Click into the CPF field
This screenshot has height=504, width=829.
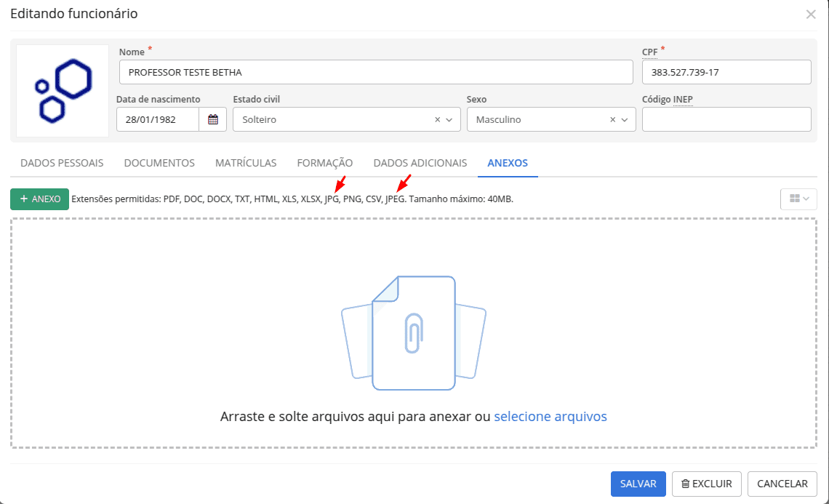[726, 72]
